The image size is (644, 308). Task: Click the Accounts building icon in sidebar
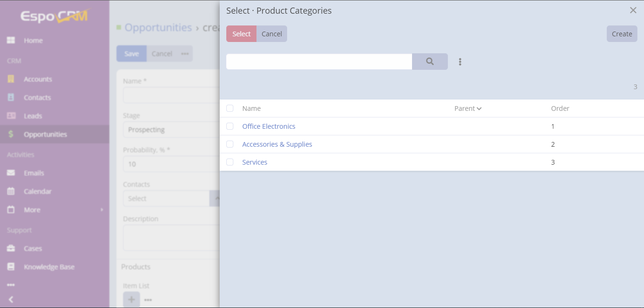(11, 79)
